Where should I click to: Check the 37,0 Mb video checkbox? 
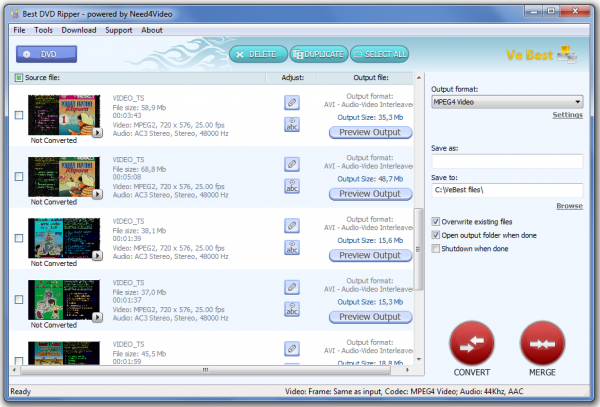point(19,299)
